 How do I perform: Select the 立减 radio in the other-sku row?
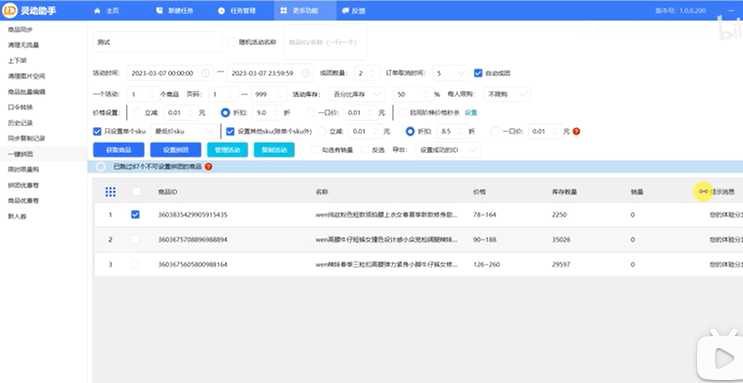(322, 131)
